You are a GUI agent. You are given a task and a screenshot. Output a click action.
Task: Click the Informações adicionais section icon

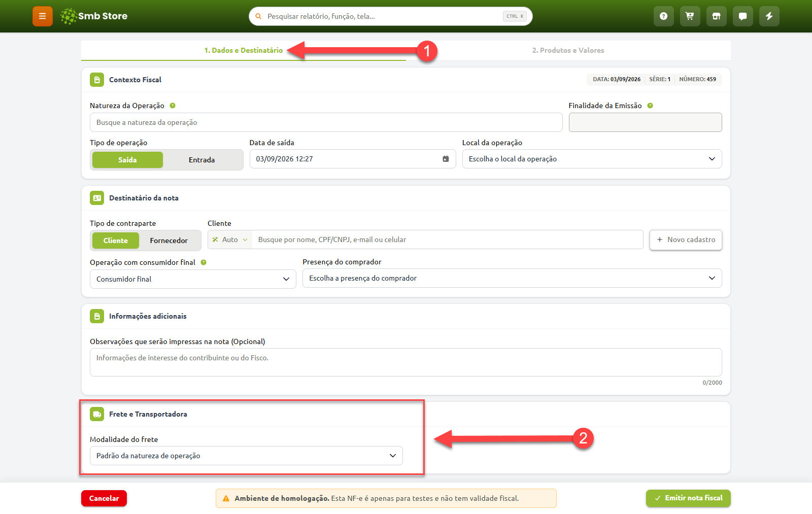(x=97, y=316)
